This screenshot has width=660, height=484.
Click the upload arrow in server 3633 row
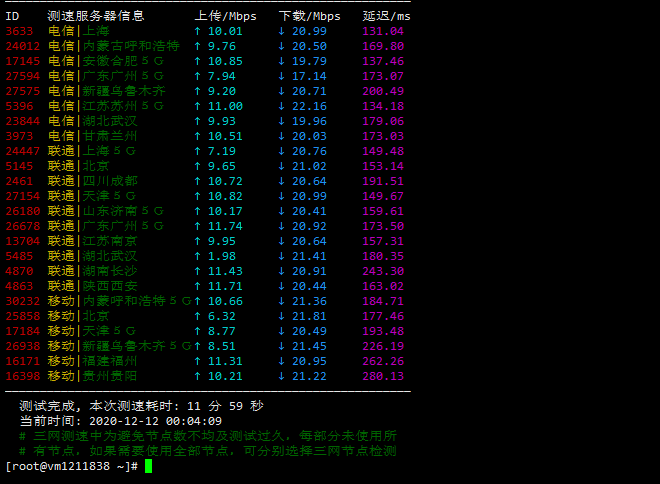197,31
